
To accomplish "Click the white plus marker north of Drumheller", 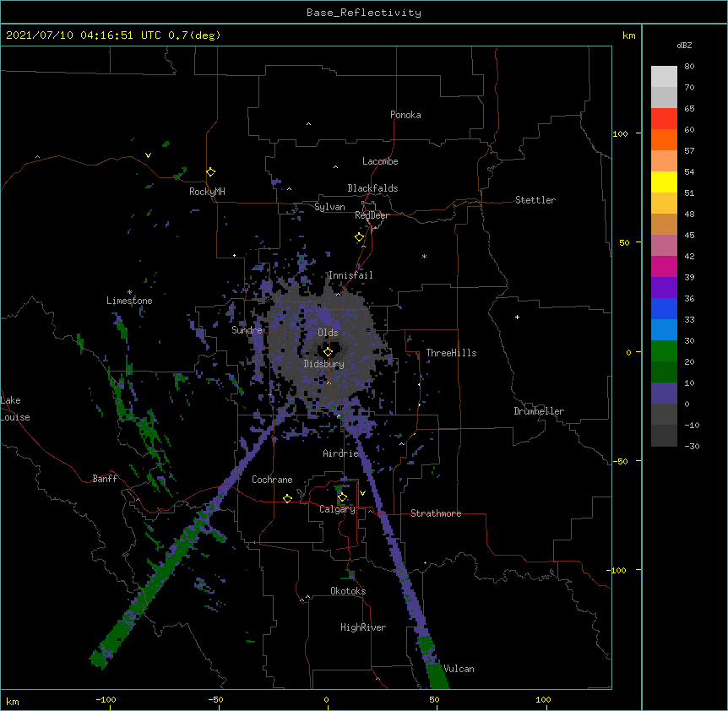I will click(x=517, y=317).
